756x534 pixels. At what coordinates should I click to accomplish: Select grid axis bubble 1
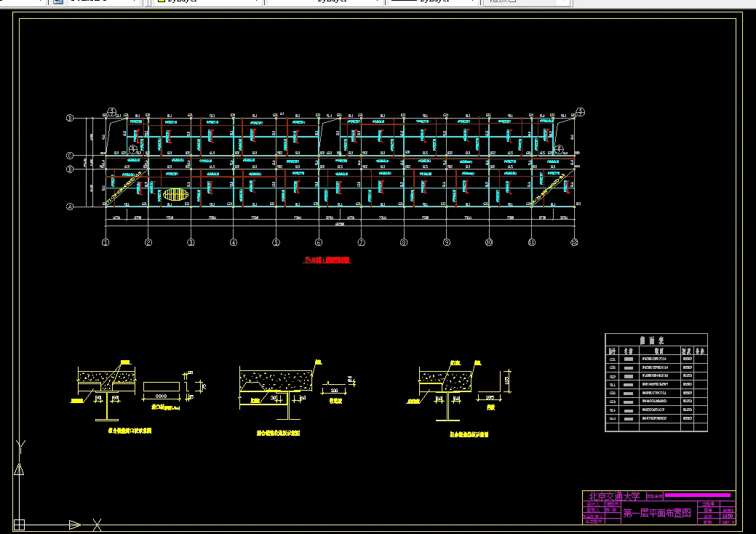pos(106,242)
